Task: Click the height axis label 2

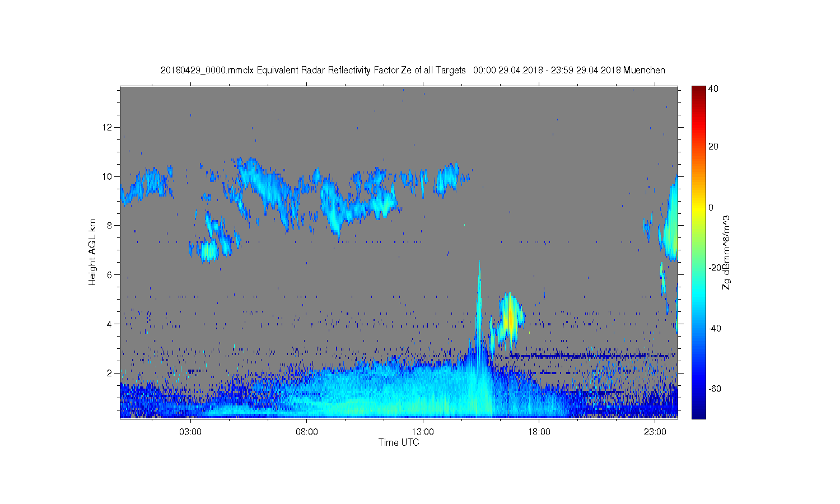Action: [x=110, y=373]
